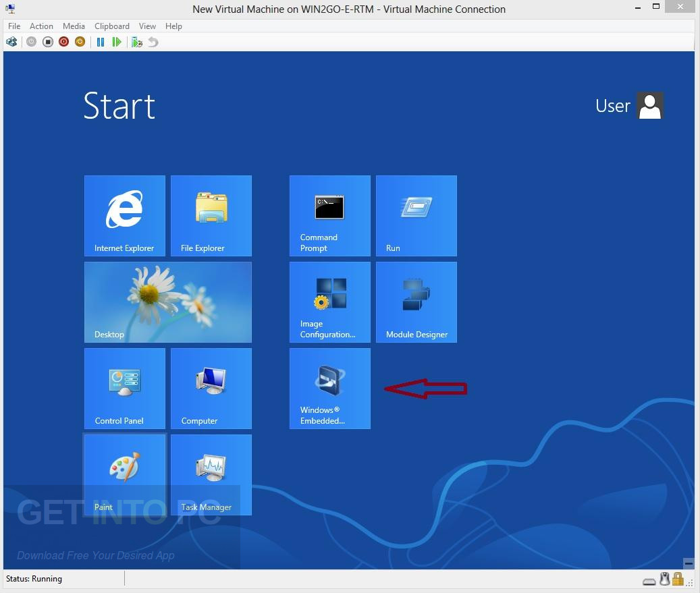Open the File Explorer tile
The width and height of the screenshot is (700, 593).
[x=211, y=216]
